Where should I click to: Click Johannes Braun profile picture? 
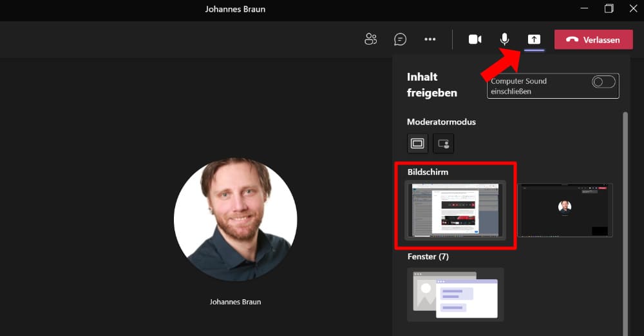(x=235, y=220)
